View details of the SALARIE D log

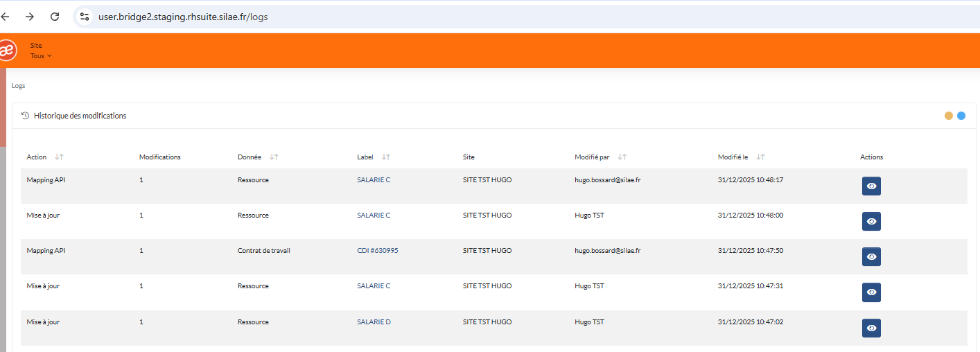click(x=871, y=328)
